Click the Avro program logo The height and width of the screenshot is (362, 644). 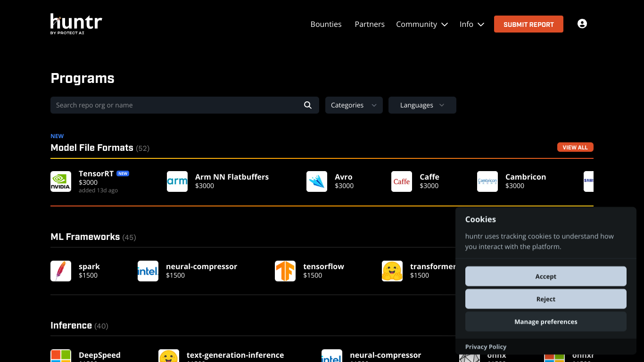click(317, 181)
